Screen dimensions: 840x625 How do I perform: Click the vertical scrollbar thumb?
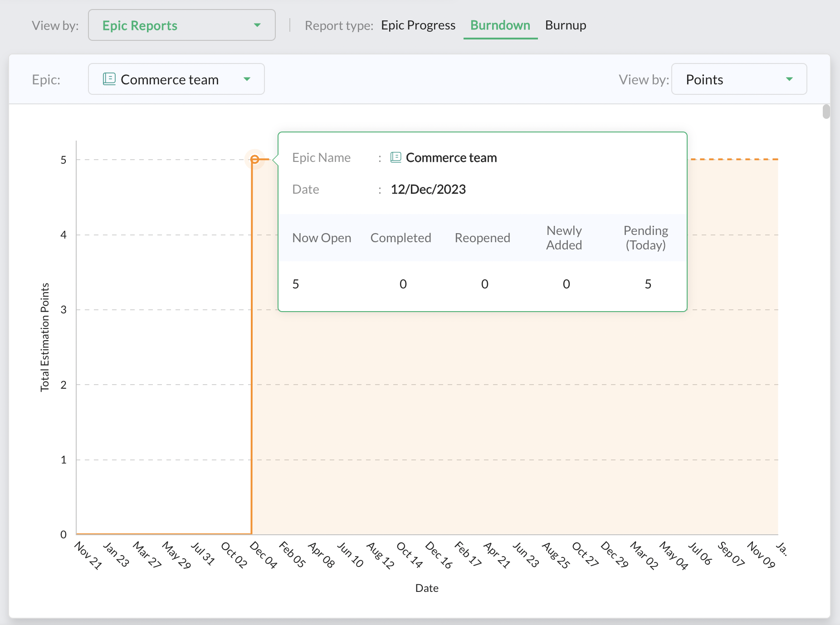coord(826,112)
